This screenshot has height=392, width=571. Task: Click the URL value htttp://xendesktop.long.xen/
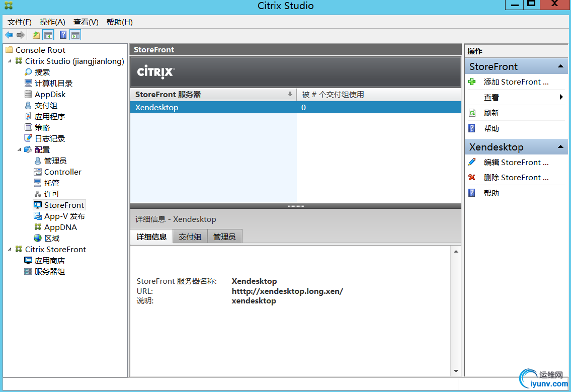287,291
